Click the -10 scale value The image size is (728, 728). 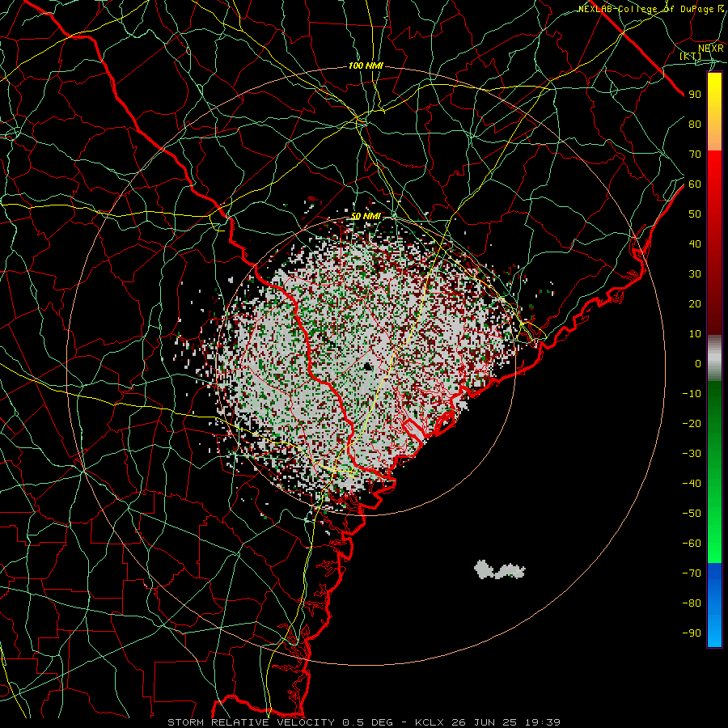click(692, 394)
